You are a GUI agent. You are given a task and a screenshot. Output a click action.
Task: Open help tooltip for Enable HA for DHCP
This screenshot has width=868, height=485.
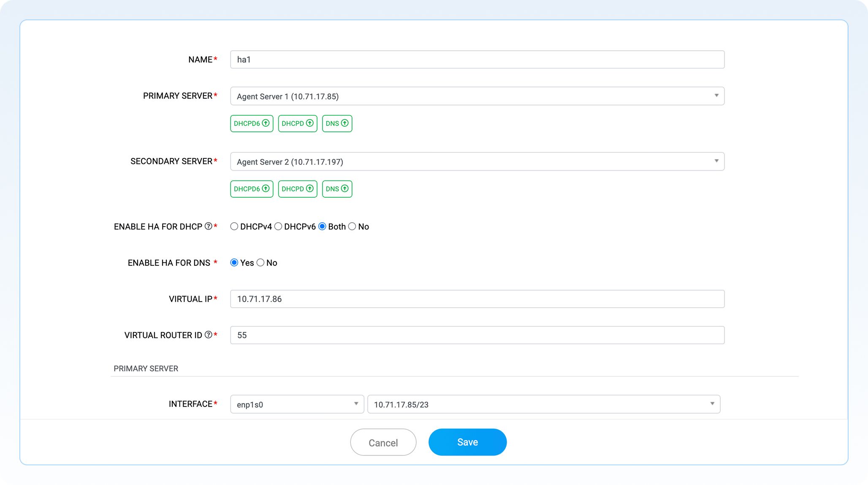pos(207,226)
